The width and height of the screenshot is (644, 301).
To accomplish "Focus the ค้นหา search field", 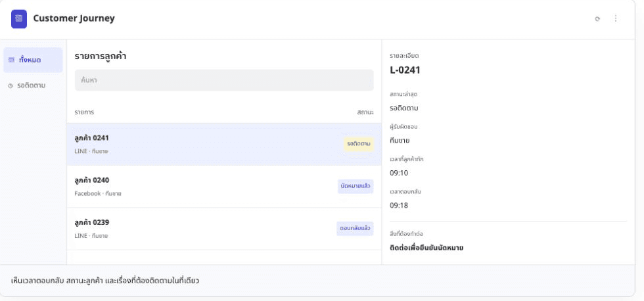I will click(x=224, y=80).
